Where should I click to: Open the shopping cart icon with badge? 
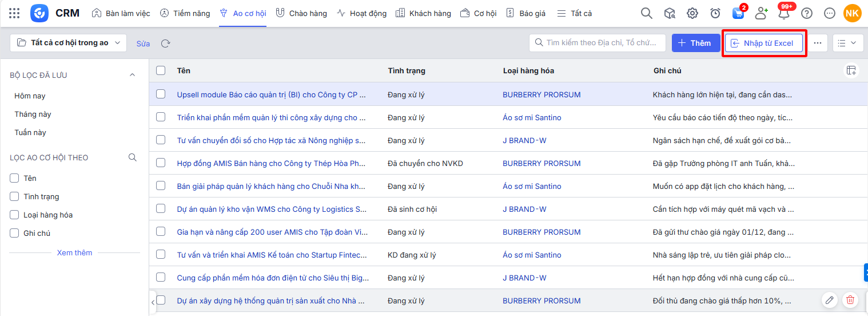(x=738, y=13)
